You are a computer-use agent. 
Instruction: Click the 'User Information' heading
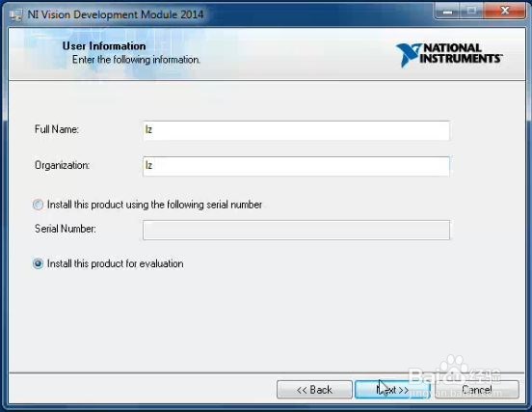[x=104, y=46]
